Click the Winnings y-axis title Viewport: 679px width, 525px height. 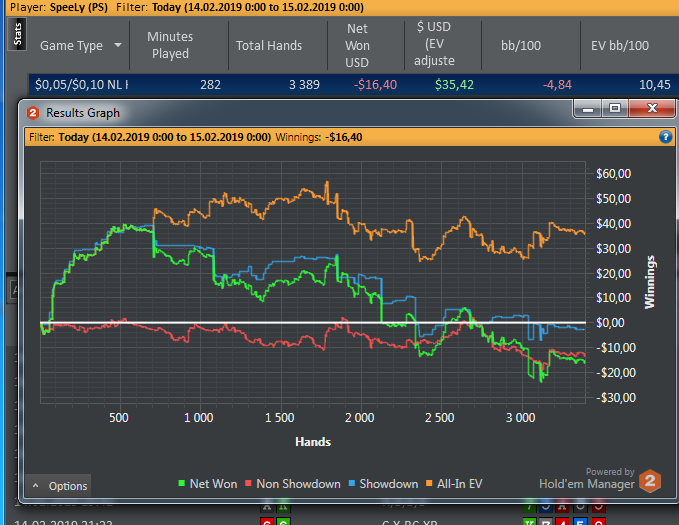650,282
